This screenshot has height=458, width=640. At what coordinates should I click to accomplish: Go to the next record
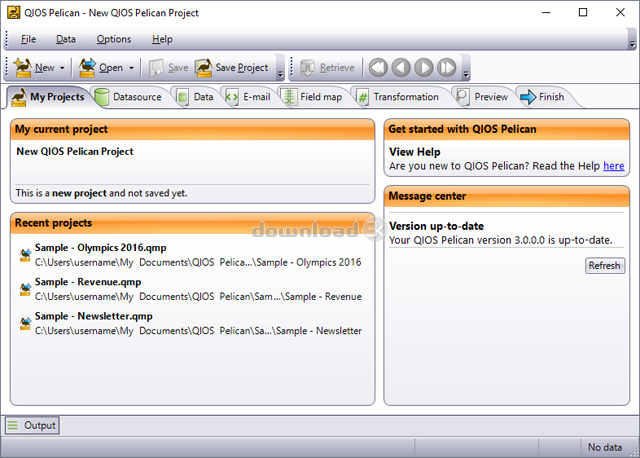(424, 67)
